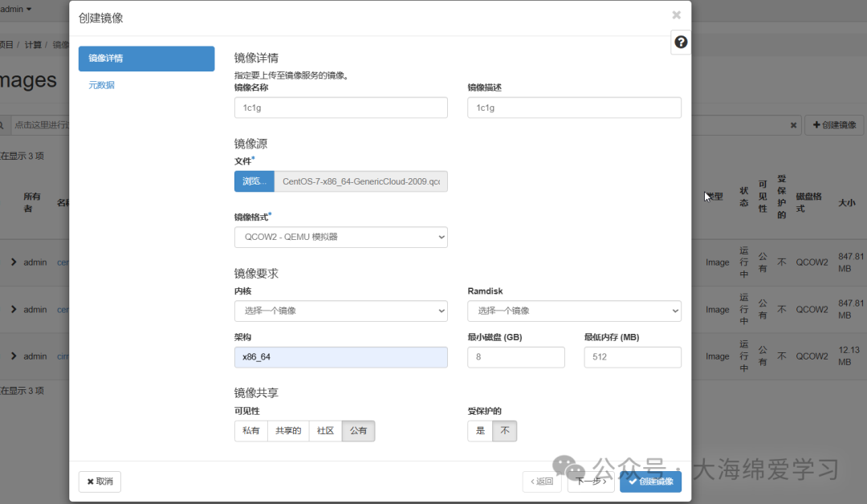Click the 最小磁盘 (GB) field showing 8
The width and height of the screenshot is (867, 504).
[x=516, y=357]
